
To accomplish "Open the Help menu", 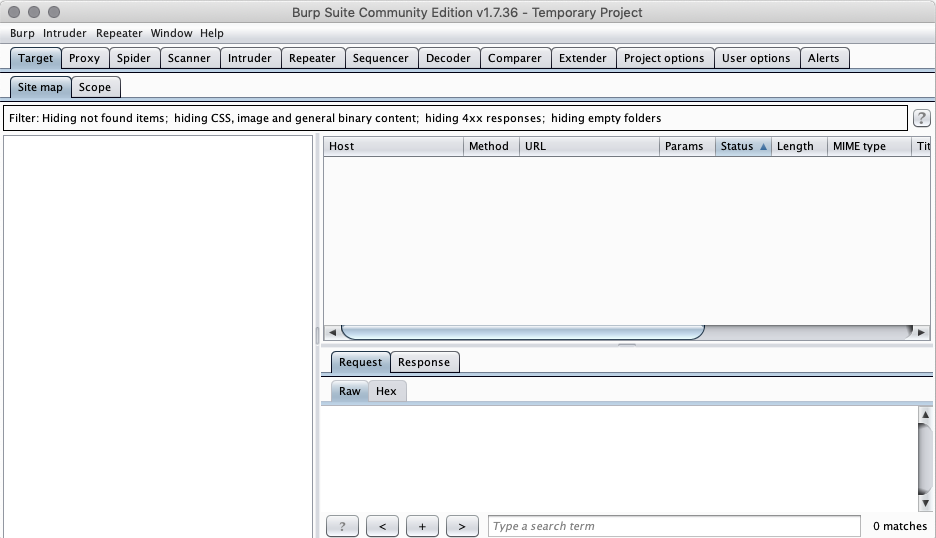I will click(x=211, y=33).
